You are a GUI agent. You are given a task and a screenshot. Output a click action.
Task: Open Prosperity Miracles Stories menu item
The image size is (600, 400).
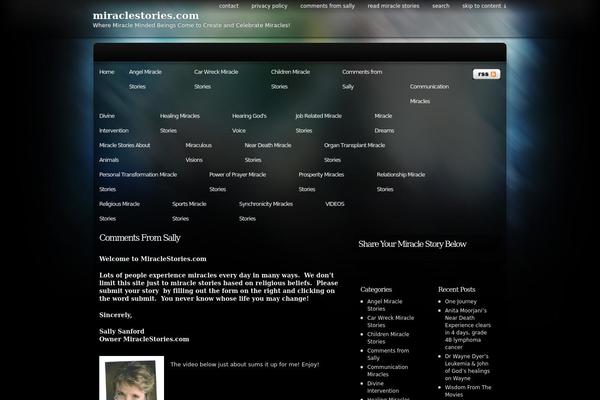pyautogui.click(x=321, y=182)
